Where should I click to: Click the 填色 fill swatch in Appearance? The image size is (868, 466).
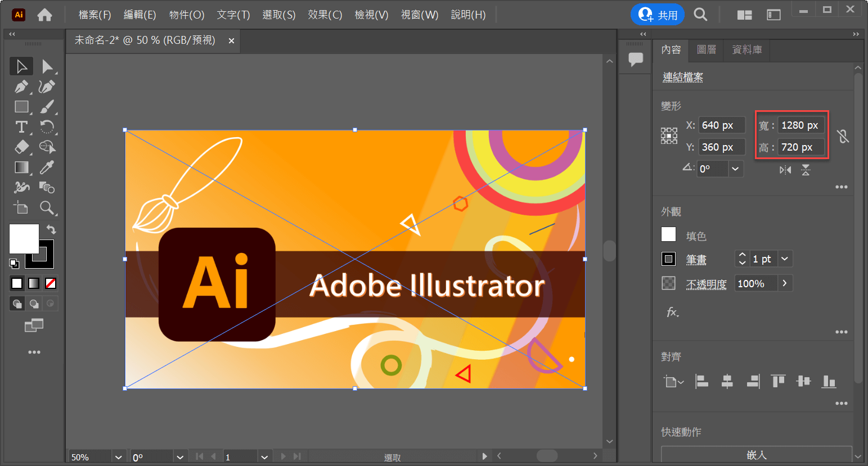coord(668,234)
